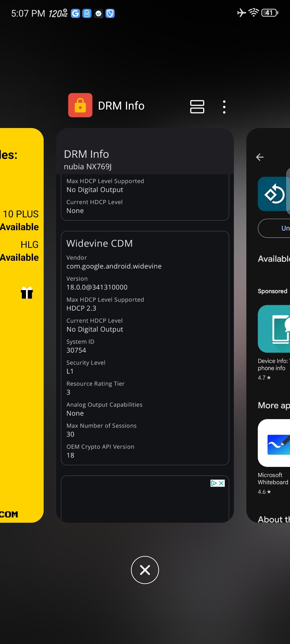
Task: Select the Analog Output Capabilities label
Action: (x=104, y=405)
